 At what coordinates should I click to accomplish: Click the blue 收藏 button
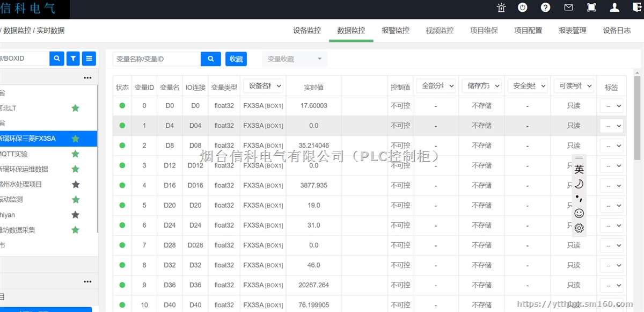pos(236,59)
